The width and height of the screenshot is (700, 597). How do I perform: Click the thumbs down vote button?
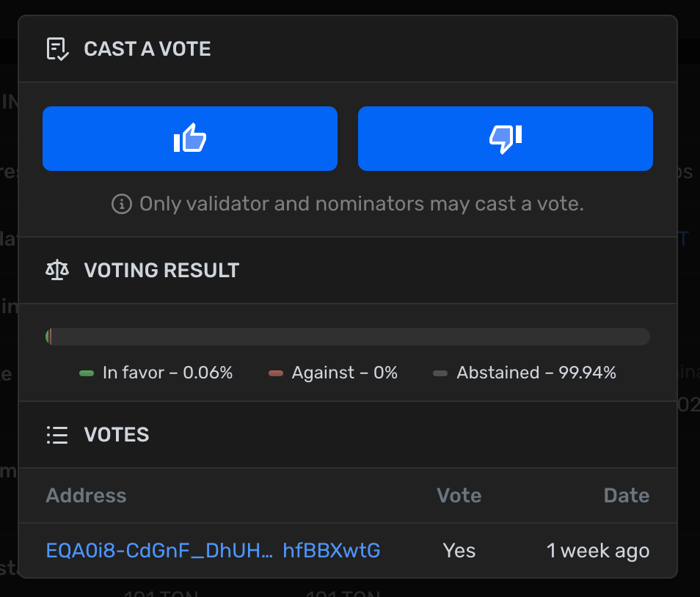505,139
